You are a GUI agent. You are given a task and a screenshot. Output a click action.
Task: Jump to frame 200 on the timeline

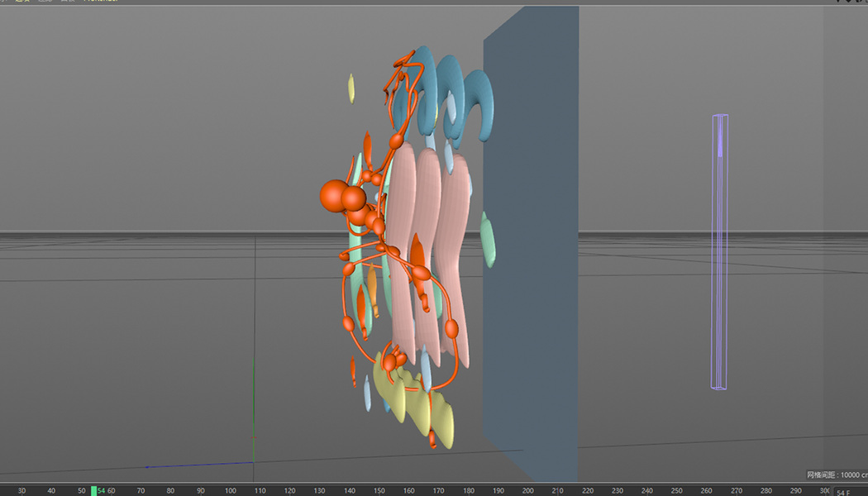528,490
